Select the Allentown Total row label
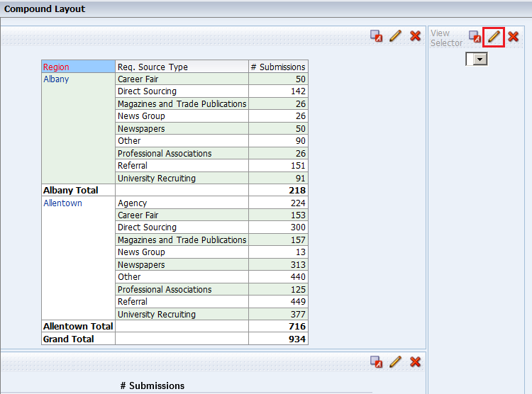The height and width of the screenshot is (394, 532). 77,327
